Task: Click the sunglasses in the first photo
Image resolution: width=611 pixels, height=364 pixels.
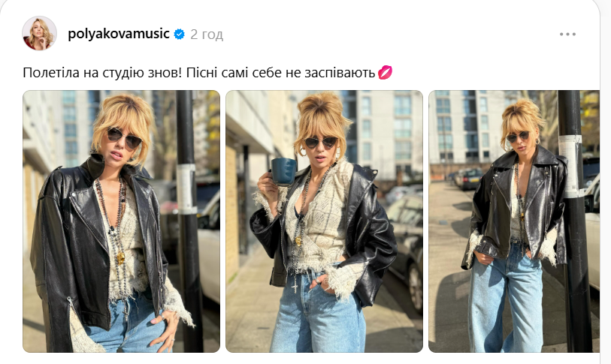Action: [125, 138]
